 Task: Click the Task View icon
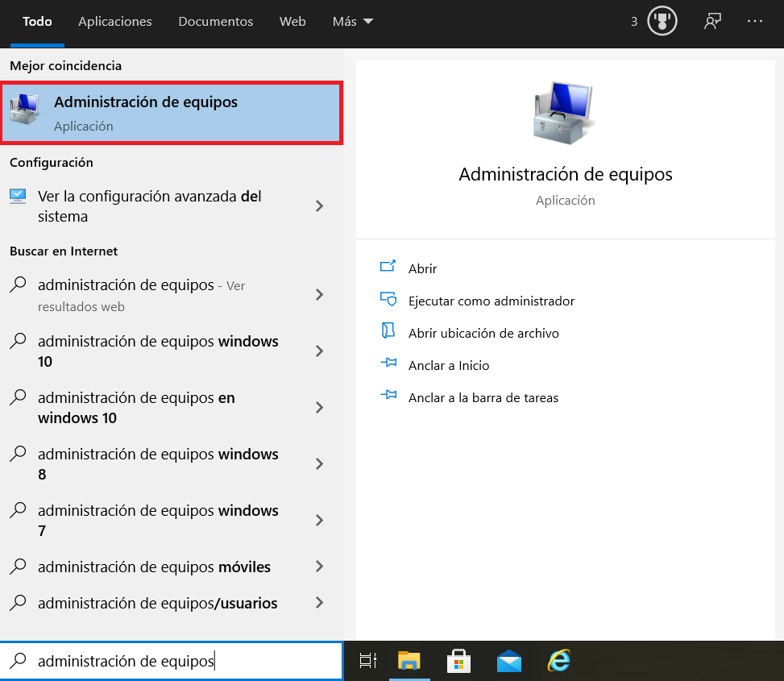pos(367,661)
